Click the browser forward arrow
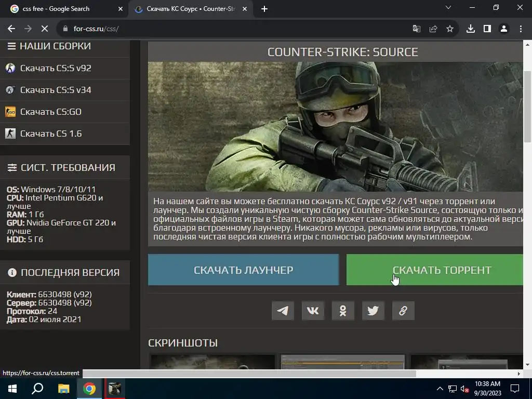The image size is (532, 399). point(28,29)
